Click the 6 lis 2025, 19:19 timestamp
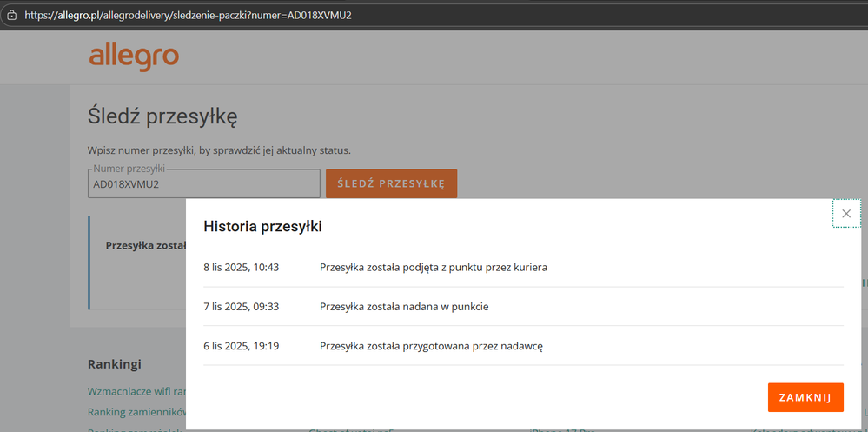Viewport: 868px width, 432px height. click(241, 345)
